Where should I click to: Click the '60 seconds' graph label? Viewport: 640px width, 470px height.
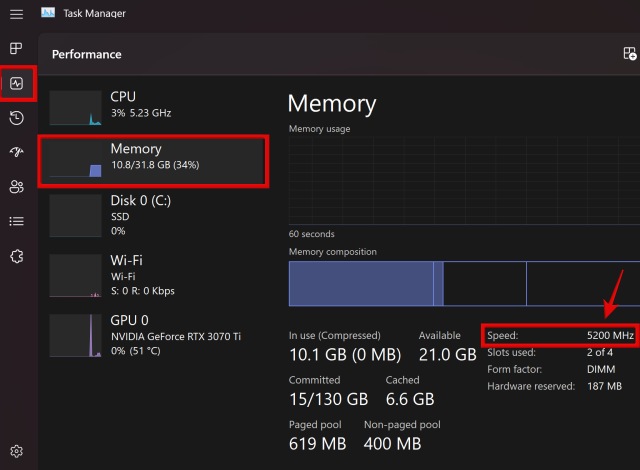(x=311, y=234)
